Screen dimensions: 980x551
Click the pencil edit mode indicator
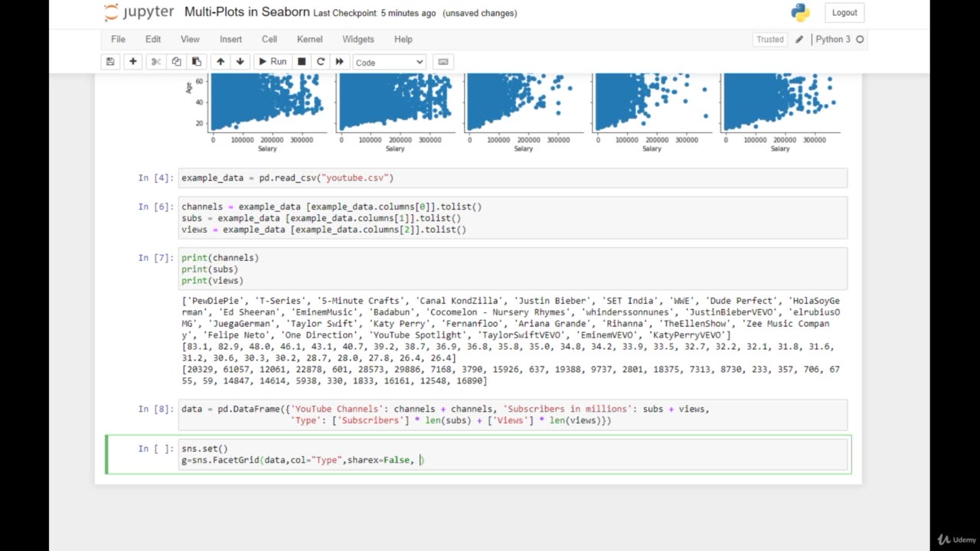click(x=799, y=39)
